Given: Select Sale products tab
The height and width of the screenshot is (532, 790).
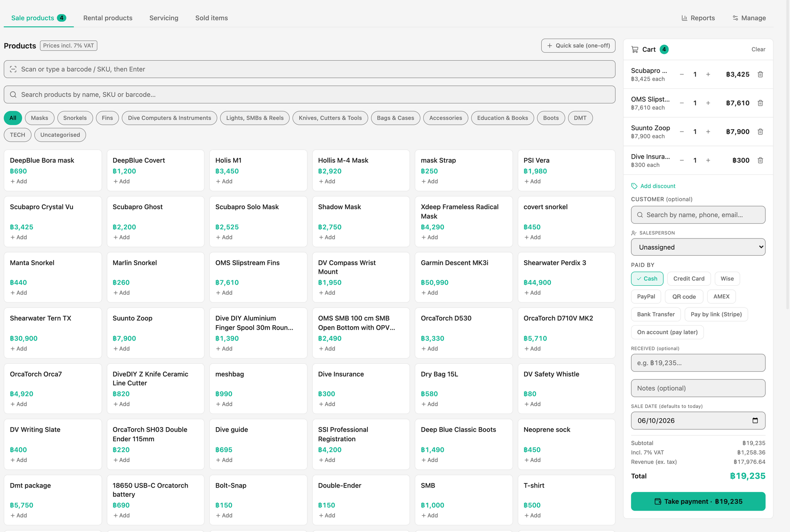Looking at the screenshot, I should (38, 18).
